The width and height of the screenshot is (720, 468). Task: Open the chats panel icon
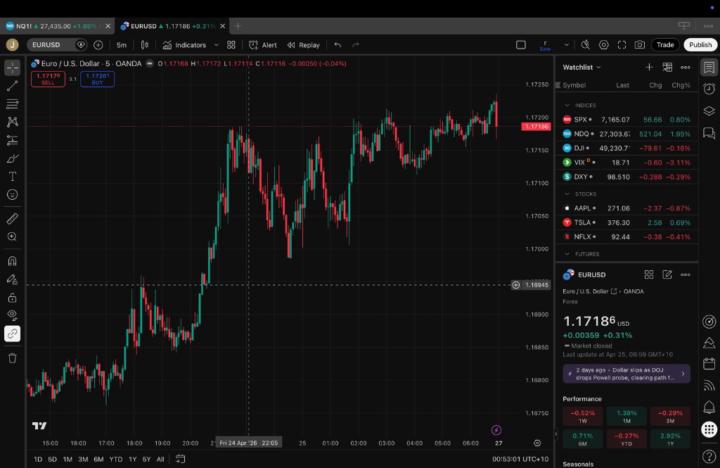coord(709,133)
